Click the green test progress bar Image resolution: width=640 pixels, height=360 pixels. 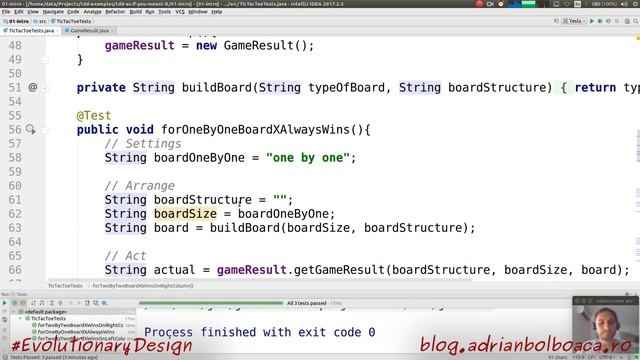pos(211,303)
